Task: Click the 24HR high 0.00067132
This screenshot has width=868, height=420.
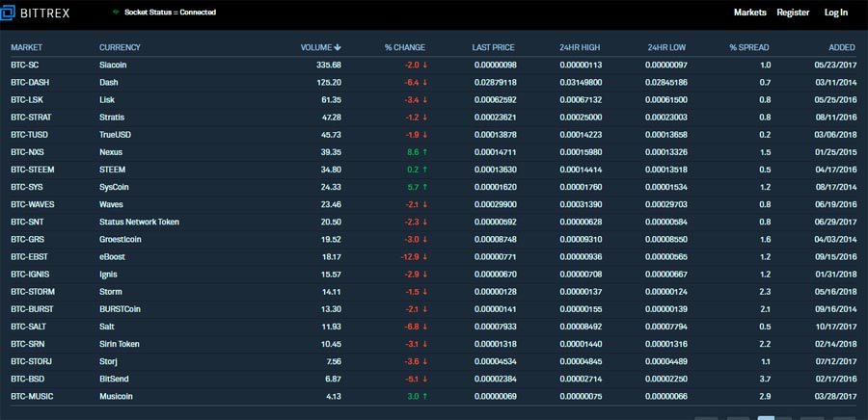Action: click(581, 100)
